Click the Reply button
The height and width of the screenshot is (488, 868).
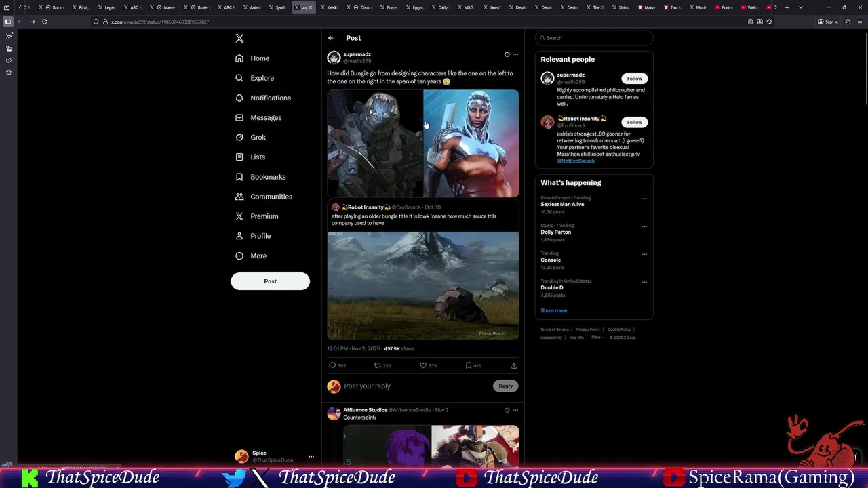point(506,386)
